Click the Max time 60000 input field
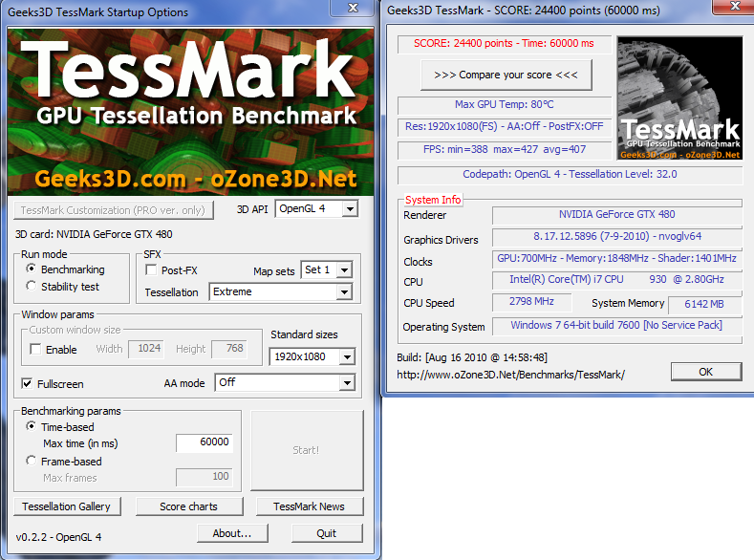This screenshot has height=560, width=754. [x=205, y=442]
